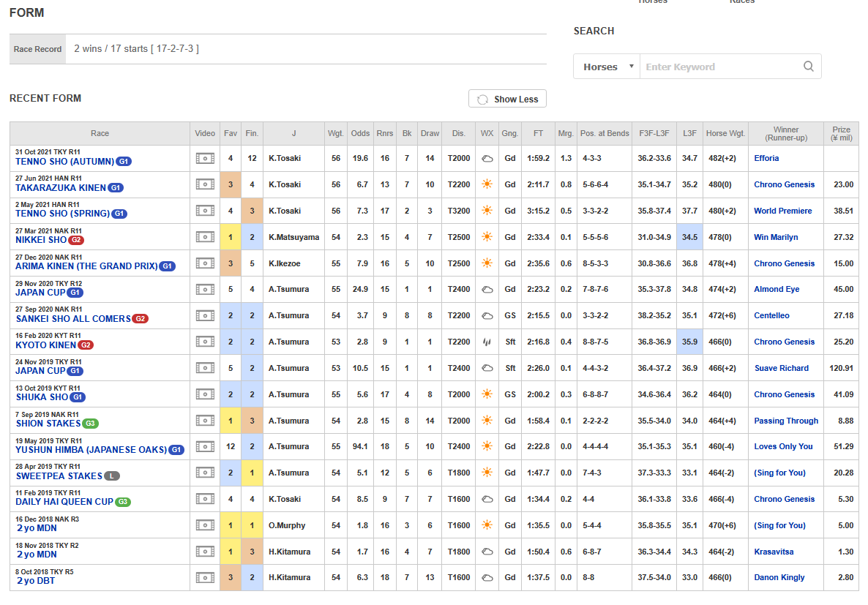Play video for Takarazuka Kinen race
Screen dimensions: 868x605
tap(205, 184)
